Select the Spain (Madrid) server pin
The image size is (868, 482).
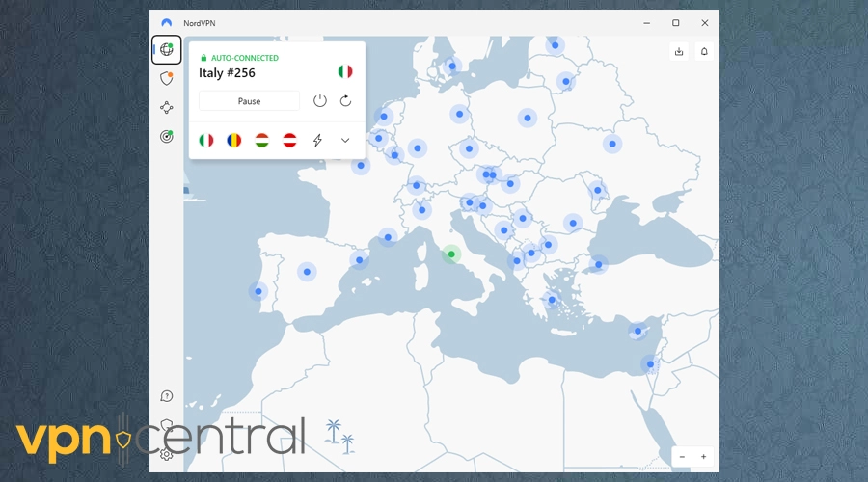point(308,272)
